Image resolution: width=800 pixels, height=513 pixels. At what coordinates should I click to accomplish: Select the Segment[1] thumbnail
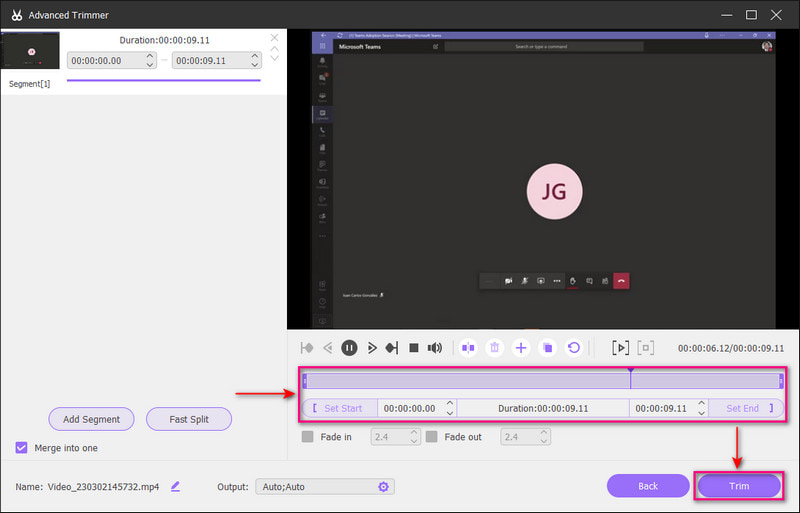click(31, 50)
